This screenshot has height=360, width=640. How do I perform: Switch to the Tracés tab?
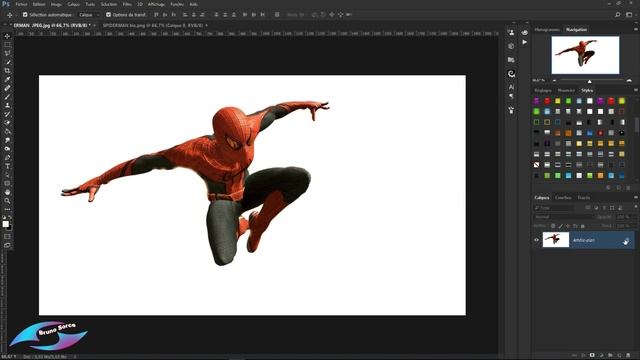[x=584, y=198]
